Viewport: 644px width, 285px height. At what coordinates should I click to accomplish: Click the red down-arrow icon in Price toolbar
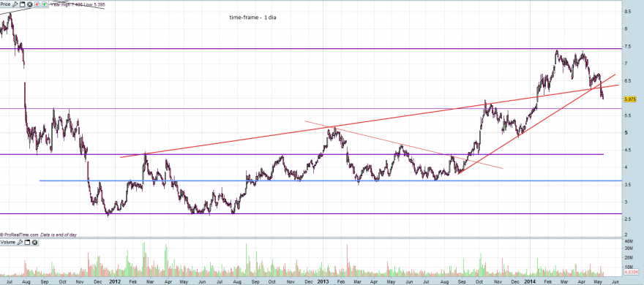pyautogui.click(x=37, y=4)
